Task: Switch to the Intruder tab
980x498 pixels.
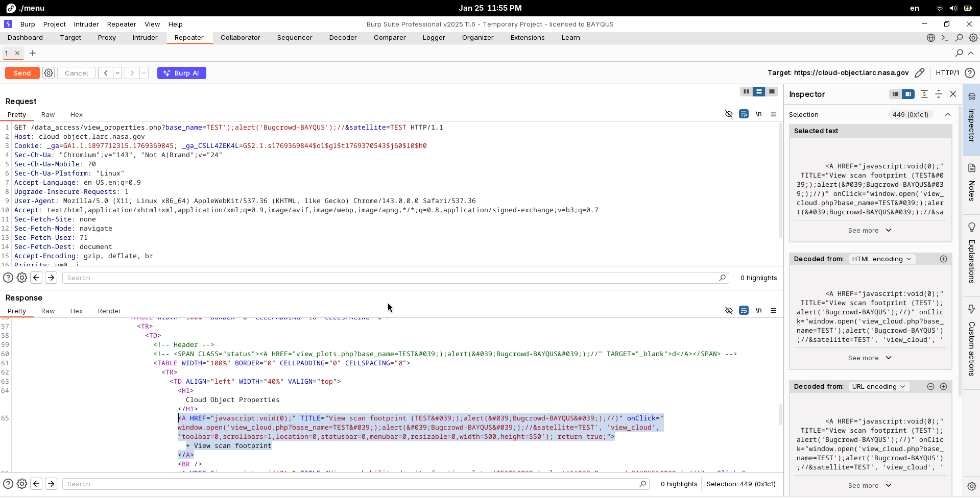Action: [x=145, y=38]
